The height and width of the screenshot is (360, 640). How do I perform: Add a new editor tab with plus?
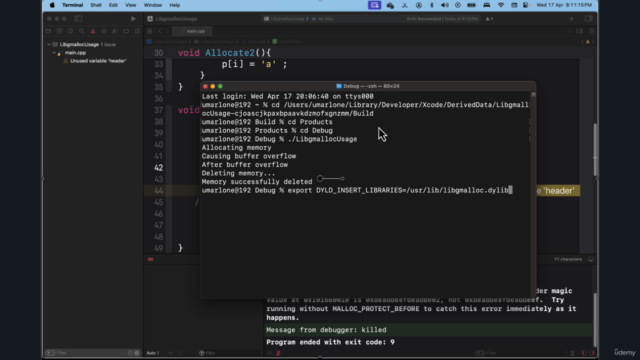(571, 19)
